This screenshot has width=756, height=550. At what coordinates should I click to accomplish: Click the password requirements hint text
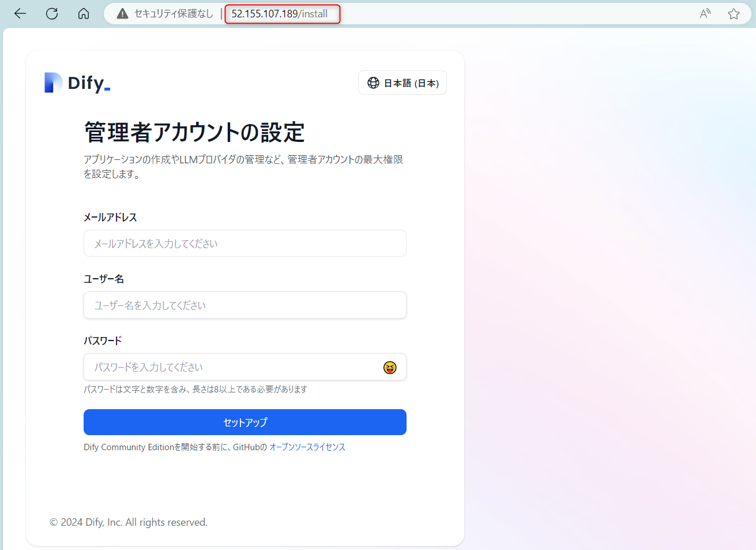195,389
